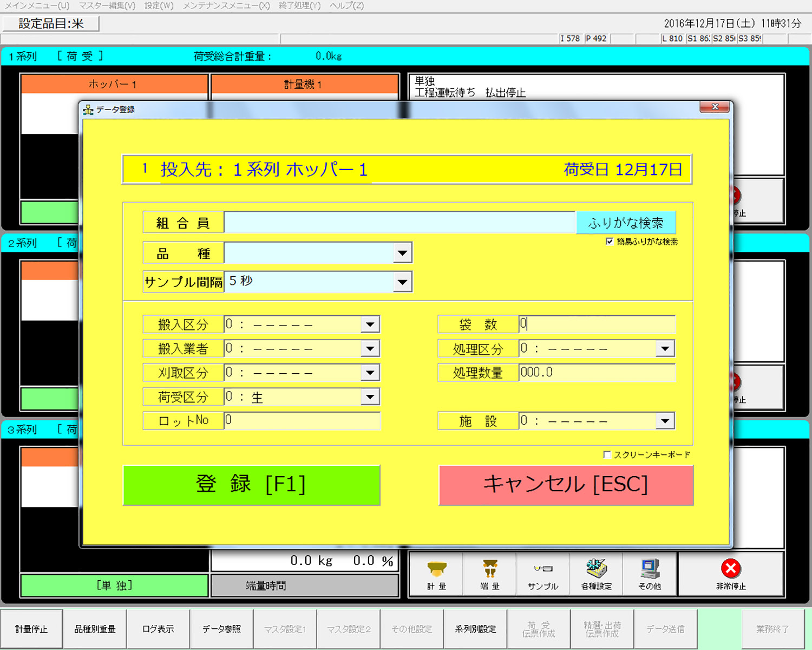Screen dimensions: 812x650
Task: Click データ送信 button
Action: (665, 629)
